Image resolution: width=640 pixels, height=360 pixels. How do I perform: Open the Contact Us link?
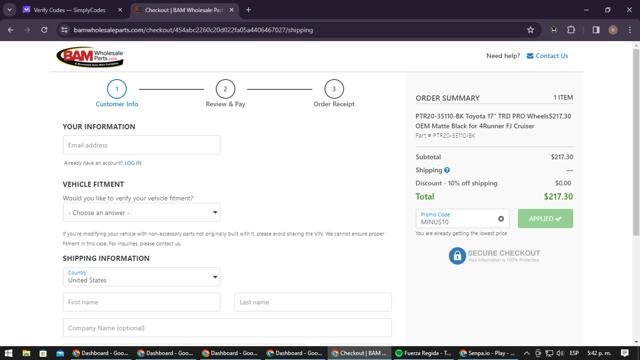point(551,56)
